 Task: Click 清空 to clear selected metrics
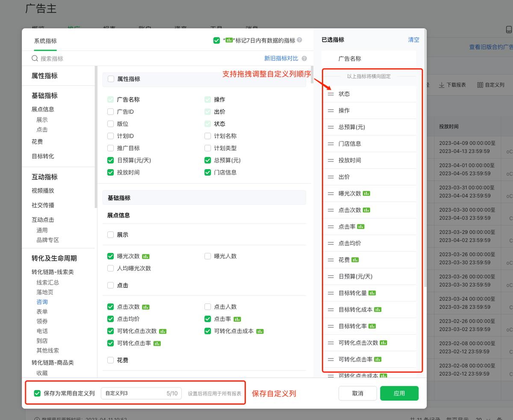click(413, 40)
